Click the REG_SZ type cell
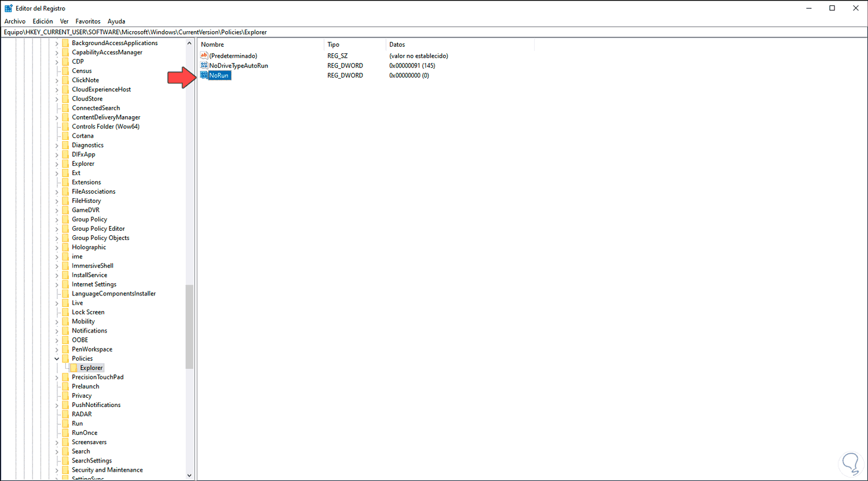The width and height of the screenshot is (868, 481). [338, 55]
